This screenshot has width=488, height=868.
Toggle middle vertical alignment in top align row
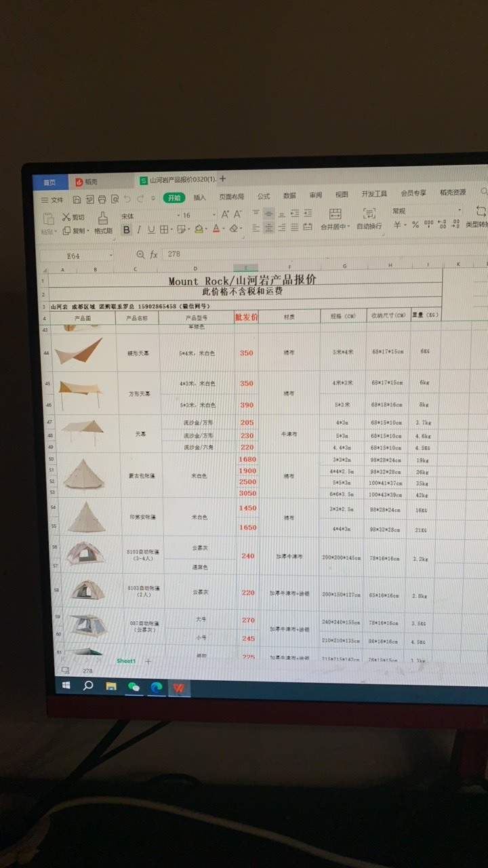tap(268, 213)
